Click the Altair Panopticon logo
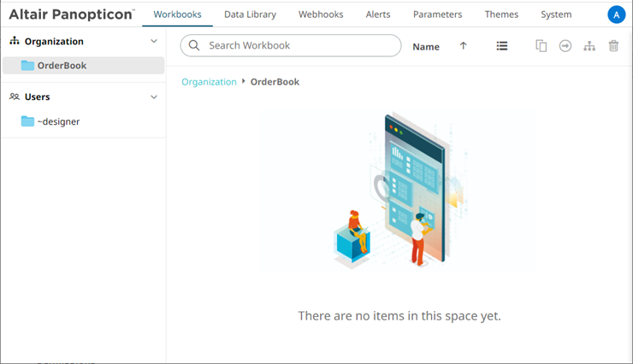 (72, 15)
